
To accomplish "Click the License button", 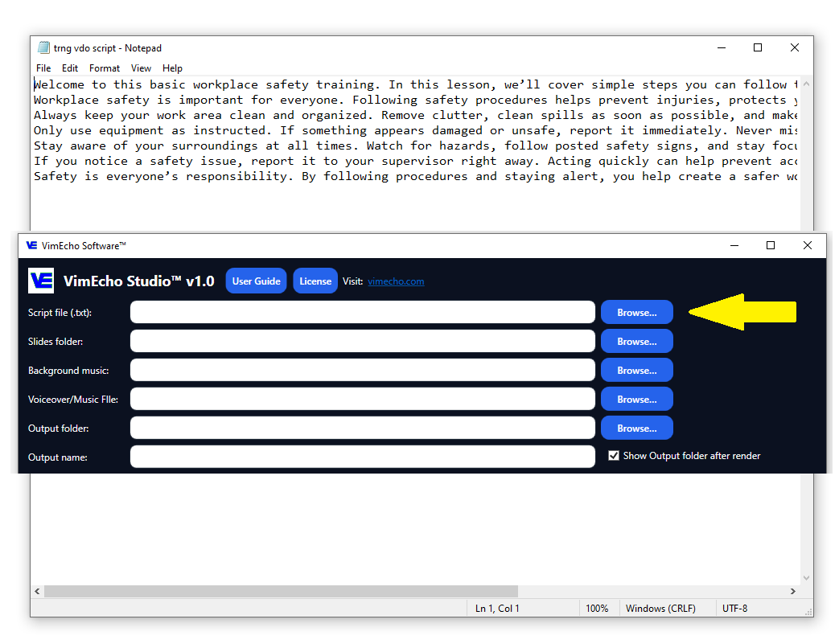I will [x=315, y=281].
